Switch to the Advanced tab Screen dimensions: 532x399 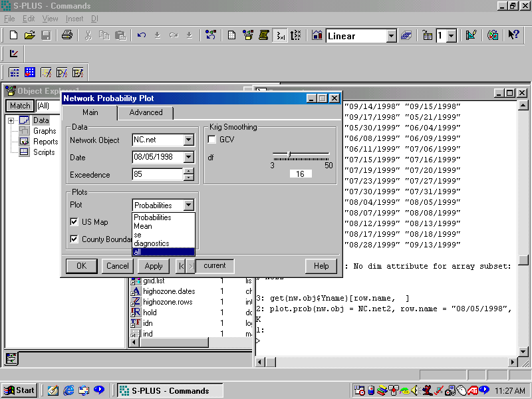[x=146, y=113]
